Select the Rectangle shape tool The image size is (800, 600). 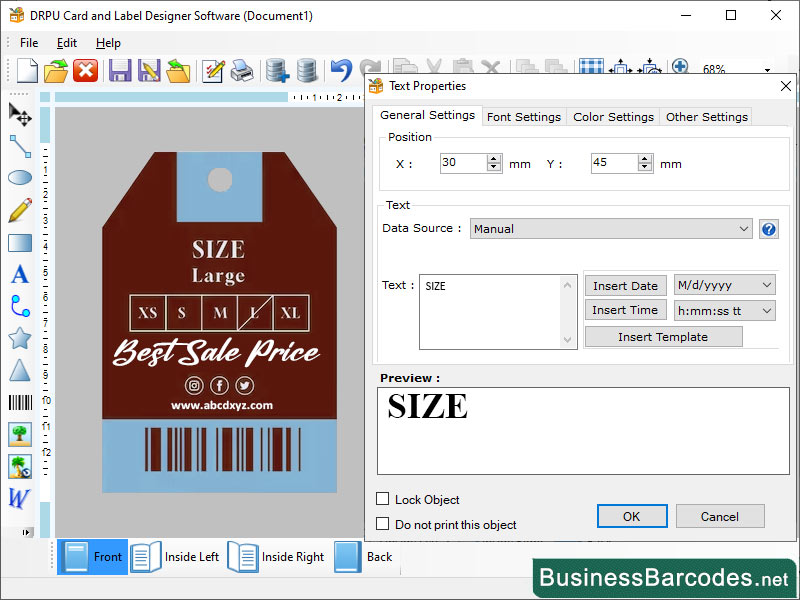tap(20, 242)
